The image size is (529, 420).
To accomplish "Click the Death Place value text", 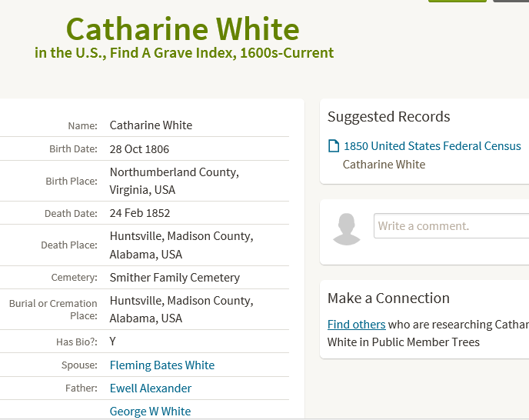I will 181,245.
